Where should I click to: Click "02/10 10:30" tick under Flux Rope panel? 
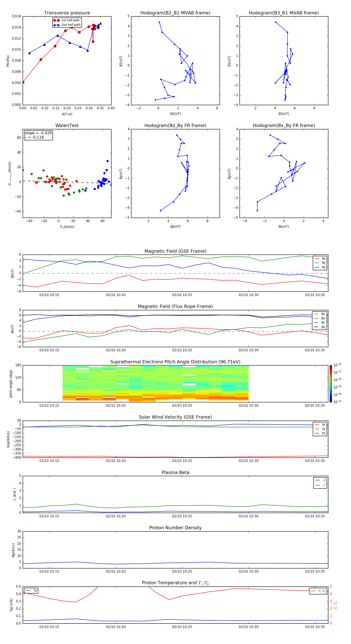248,350
